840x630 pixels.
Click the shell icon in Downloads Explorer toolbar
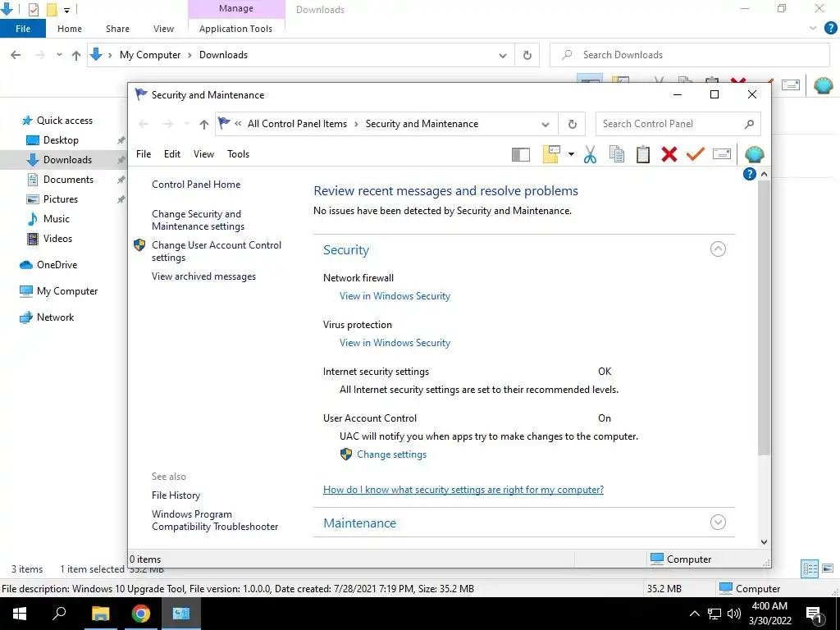tap(823, 85)
